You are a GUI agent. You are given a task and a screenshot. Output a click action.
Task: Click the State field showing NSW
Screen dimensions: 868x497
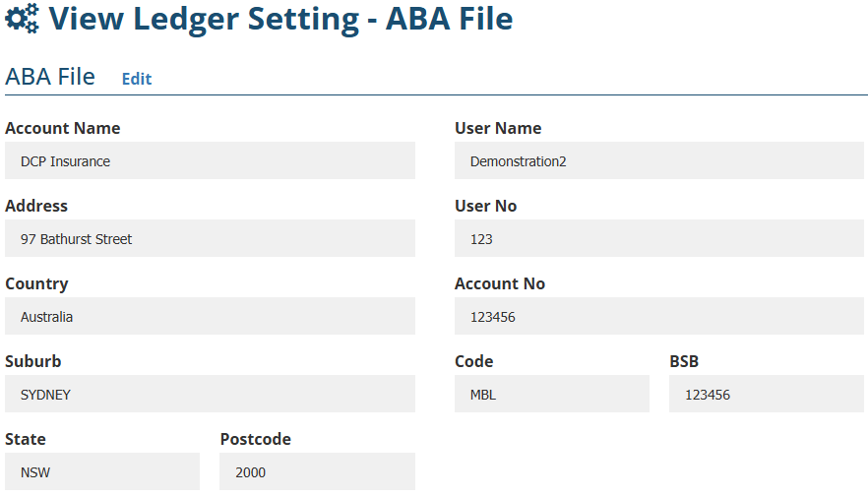(x=102, y=471)
